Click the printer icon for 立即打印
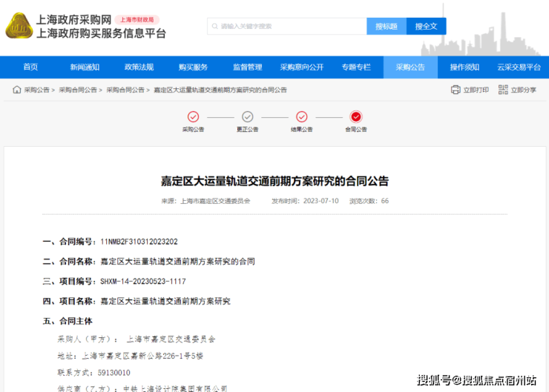This screenshot has height=392, width=549. 456,90
